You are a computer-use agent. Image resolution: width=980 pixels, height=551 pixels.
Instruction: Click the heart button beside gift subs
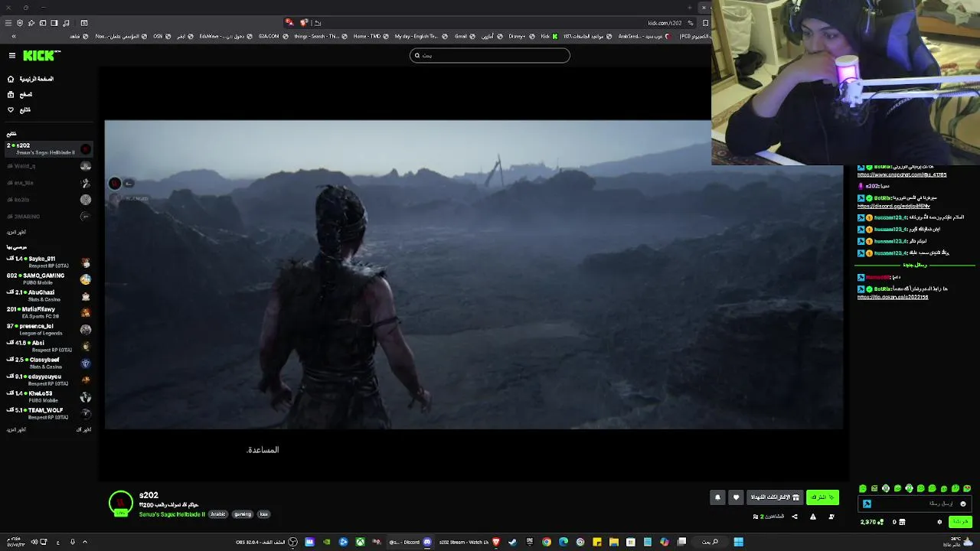736,497
